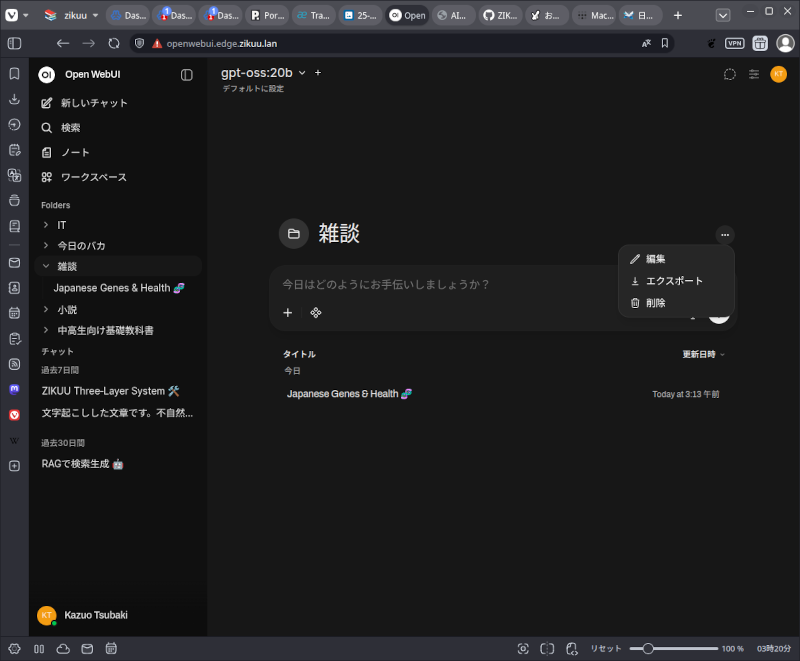Toggle the Open WebUI sidebar panel
Screen dimensions: 800x661
click(x=187, y=75)
